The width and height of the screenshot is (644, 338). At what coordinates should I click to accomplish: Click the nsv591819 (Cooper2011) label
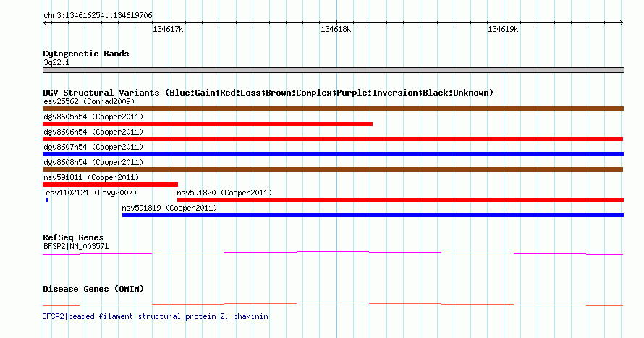[169, 208]
